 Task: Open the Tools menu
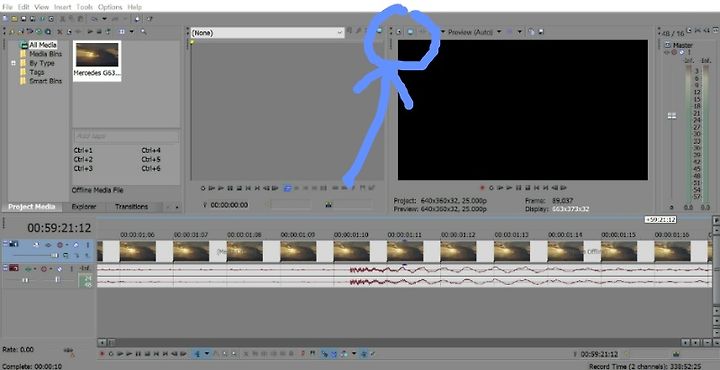click(x=84, y=7)
